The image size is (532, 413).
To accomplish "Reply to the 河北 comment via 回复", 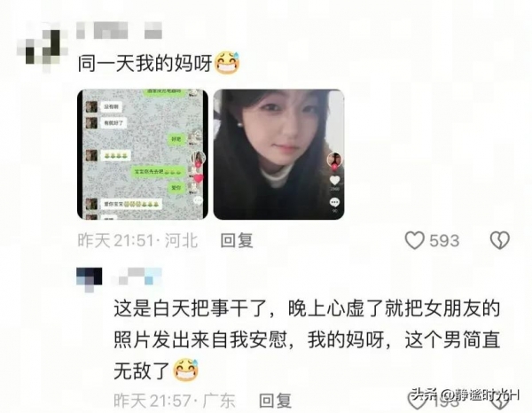I will 237,240.
